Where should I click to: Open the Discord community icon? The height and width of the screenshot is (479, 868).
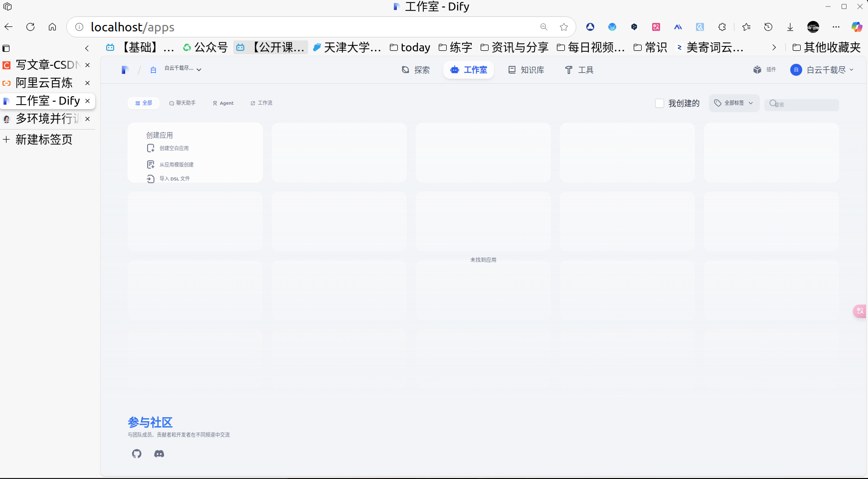159,454
